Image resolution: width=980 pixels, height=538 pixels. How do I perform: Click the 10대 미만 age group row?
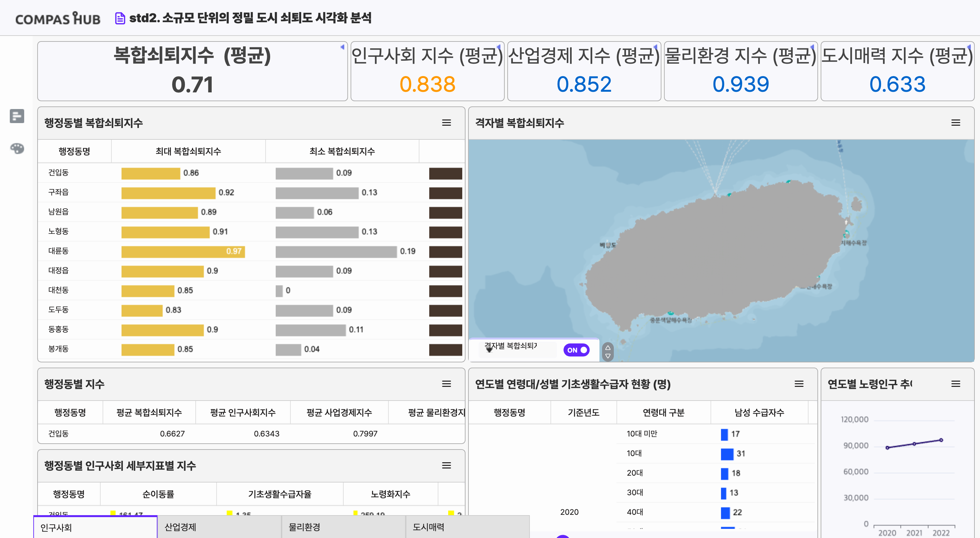715,434
